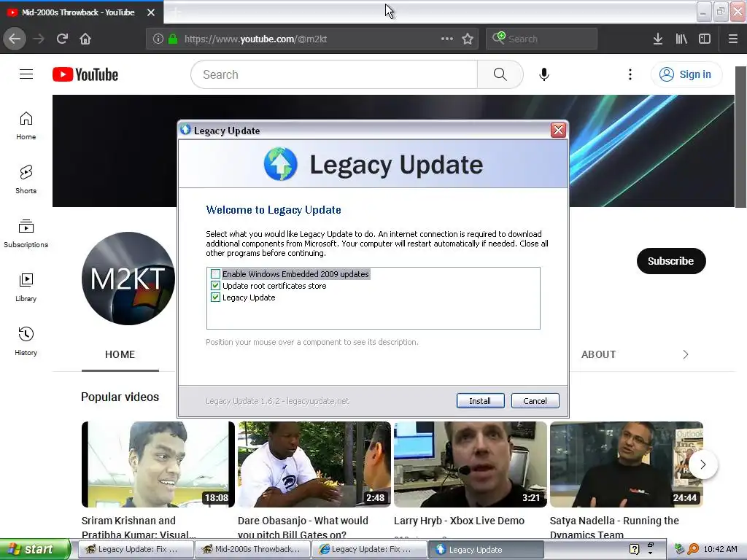Viewport: 747px width, 560px height.
Task: Click the page vertical scrollbar thumb
Action: coord(740,137)
